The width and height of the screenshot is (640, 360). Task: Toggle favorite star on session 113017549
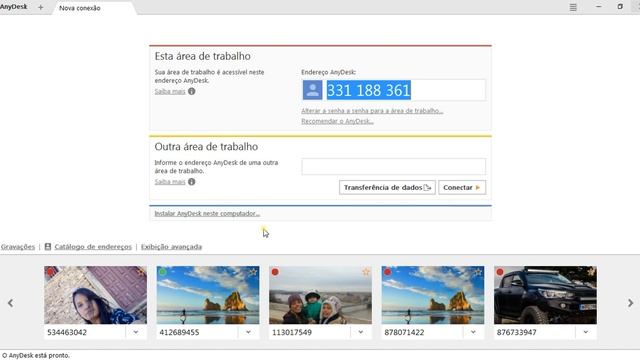click(x=366, y=271)
